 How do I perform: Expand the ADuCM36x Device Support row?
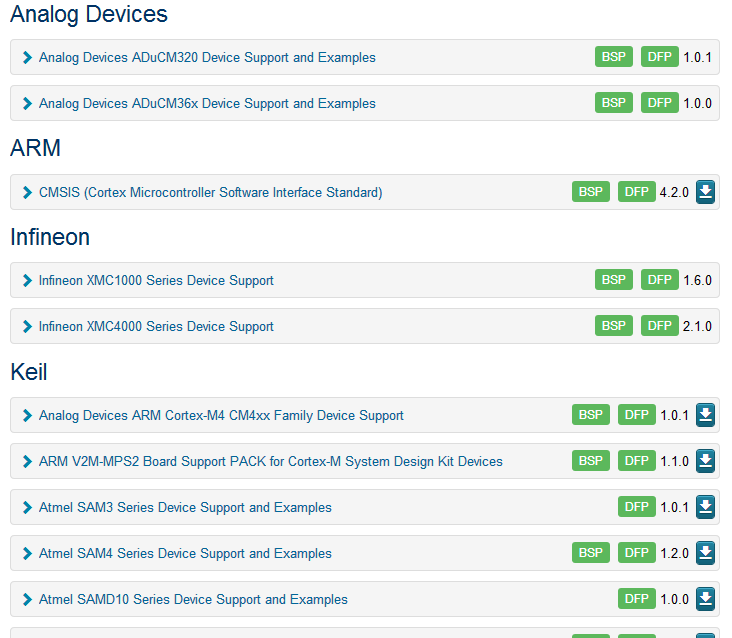coord(28,103)
